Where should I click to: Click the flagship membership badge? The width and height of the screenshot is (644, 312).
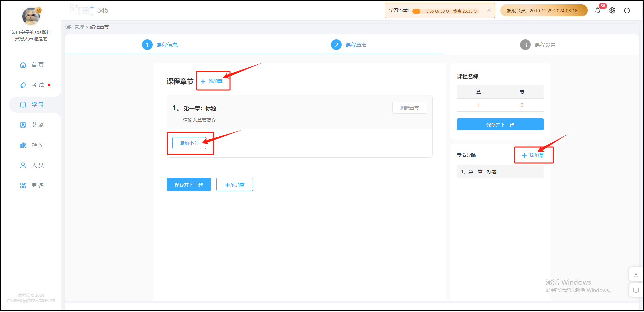pyautogui.click(x=544, y=10)
